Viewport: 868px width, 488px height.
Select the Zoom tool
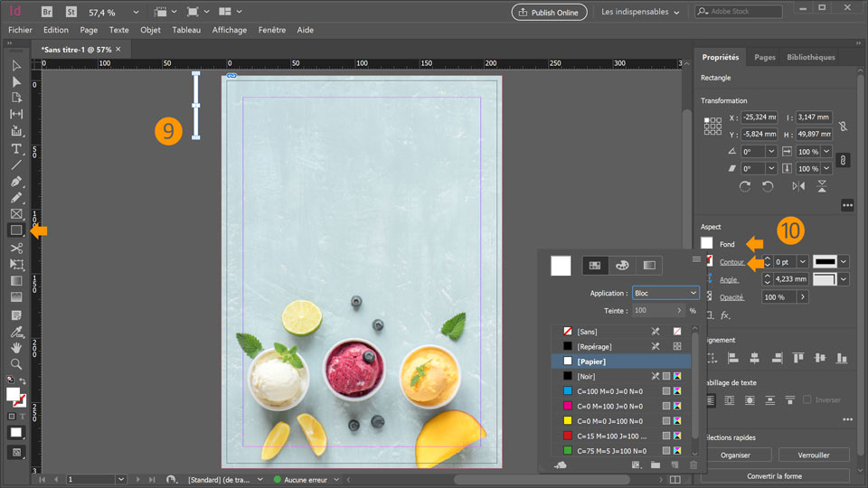pyautogui.click(x=16, y=364)
